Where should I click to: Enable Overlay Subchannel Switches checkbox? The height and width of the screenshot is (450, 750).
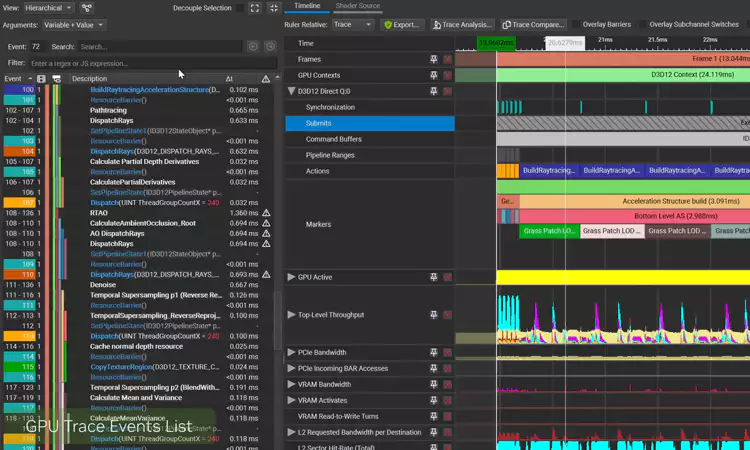point(643,24)
